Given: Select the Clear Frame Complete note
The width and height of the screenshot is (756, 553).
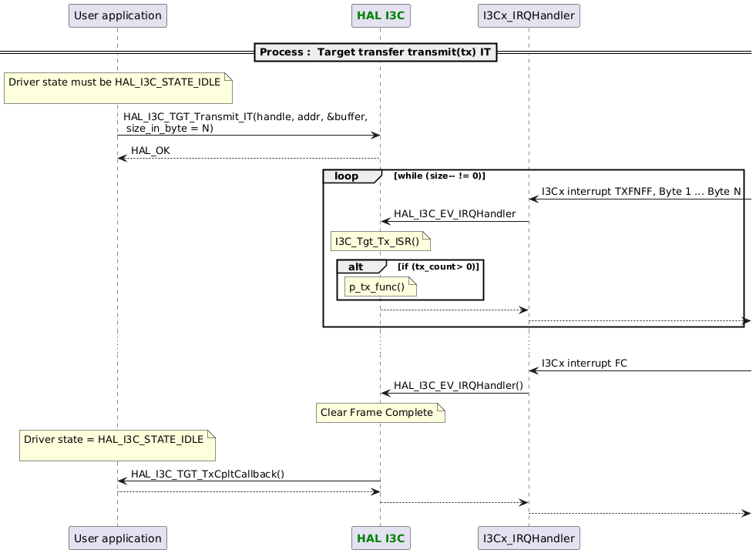Looking at the screenshot, I should [x=380, y=413].
